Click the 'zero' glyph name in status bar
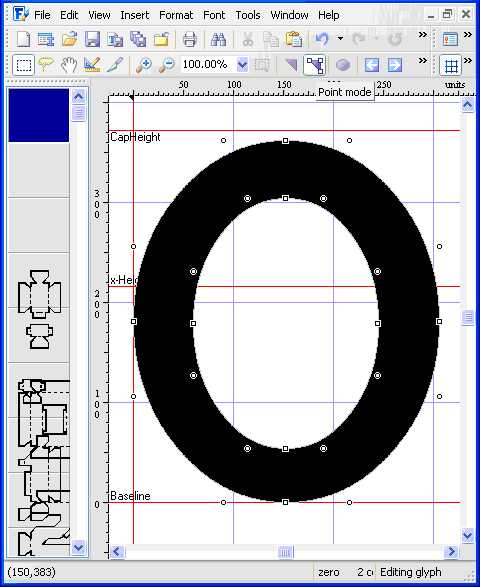This screenshot has width=480, height=587. coord(329,572)
